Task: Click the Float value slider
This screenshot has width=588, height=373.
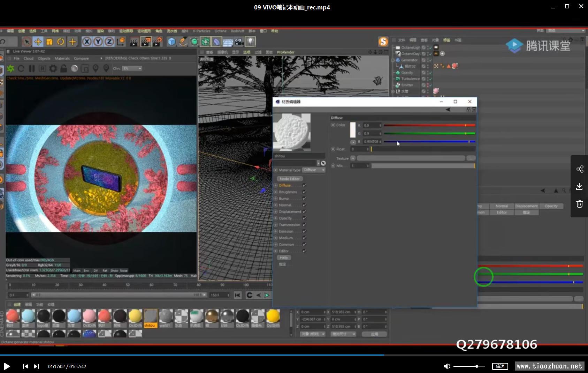Action: pos(423,149)
